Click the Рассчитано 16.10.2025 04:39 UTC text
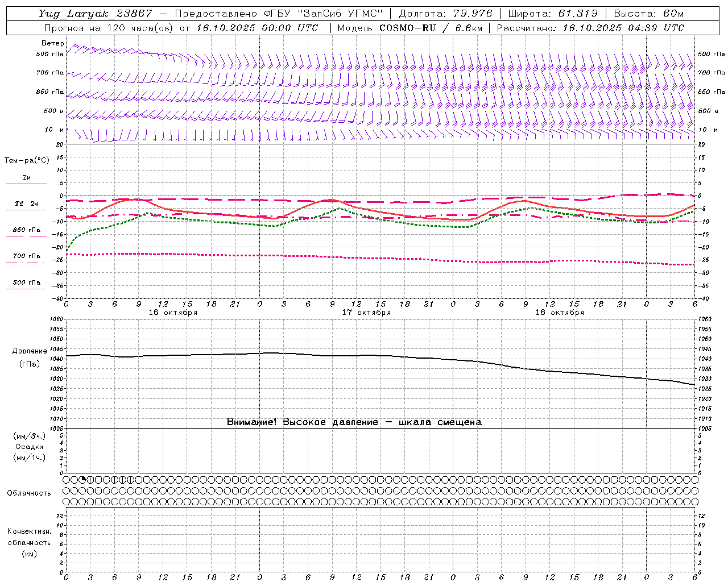Screen dimensions: 728x582 590,28
